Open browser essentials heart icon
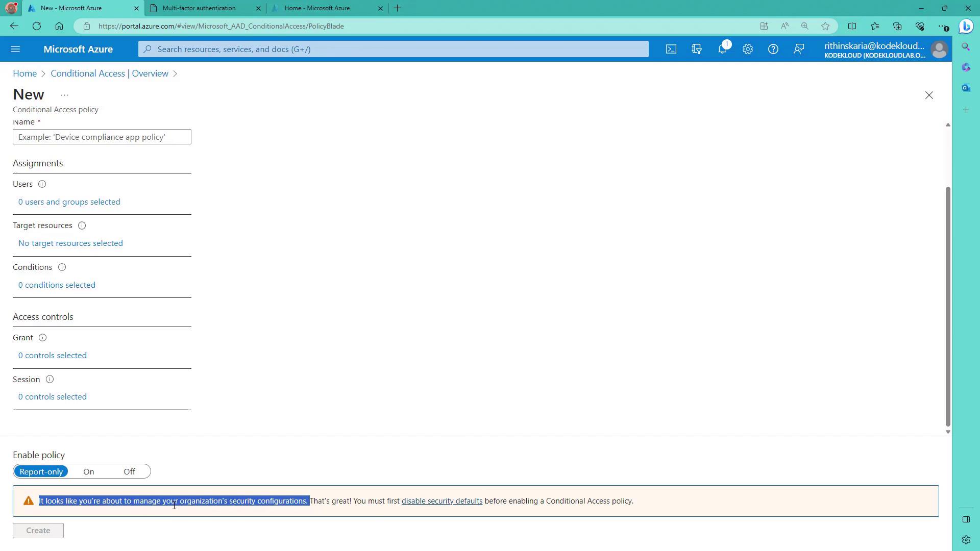 click(920, 26)
